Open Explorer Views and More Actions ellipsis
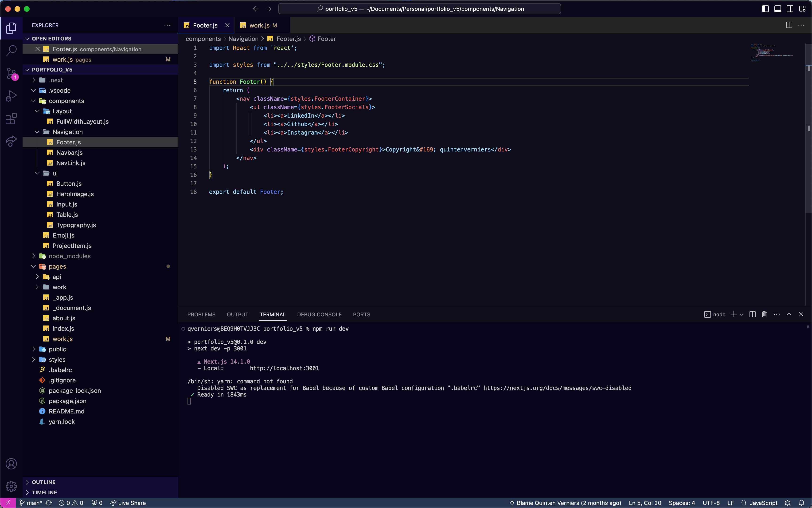Screen dimensions: 812x508 (167, 25)
